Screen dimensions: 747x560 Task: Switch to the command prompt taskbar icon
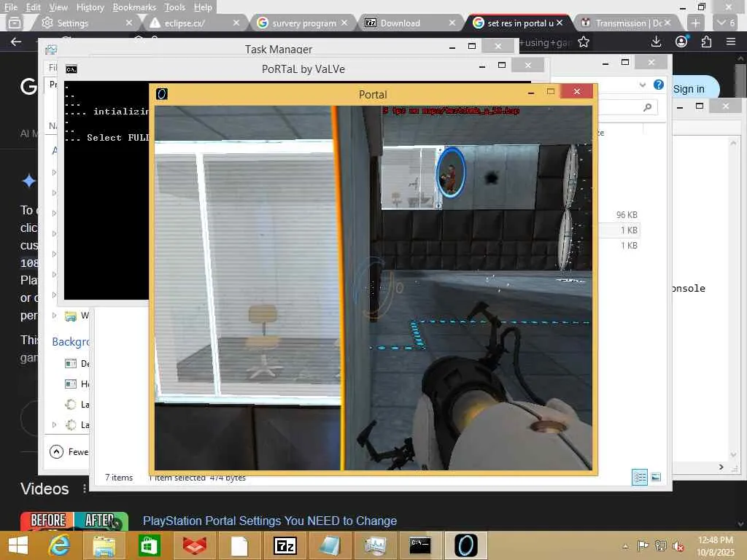pos(420,545)
